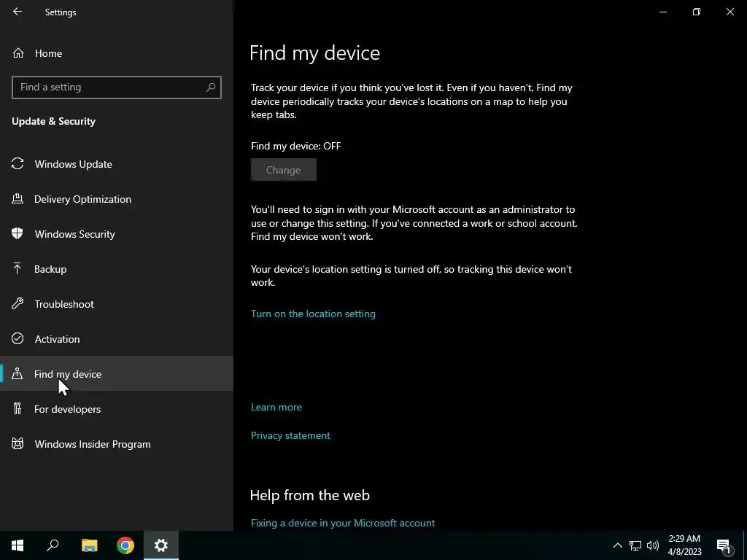Click the Find a setting search box
The width and height of the screenshot is (747, 560).
click(x=116, y=87)
